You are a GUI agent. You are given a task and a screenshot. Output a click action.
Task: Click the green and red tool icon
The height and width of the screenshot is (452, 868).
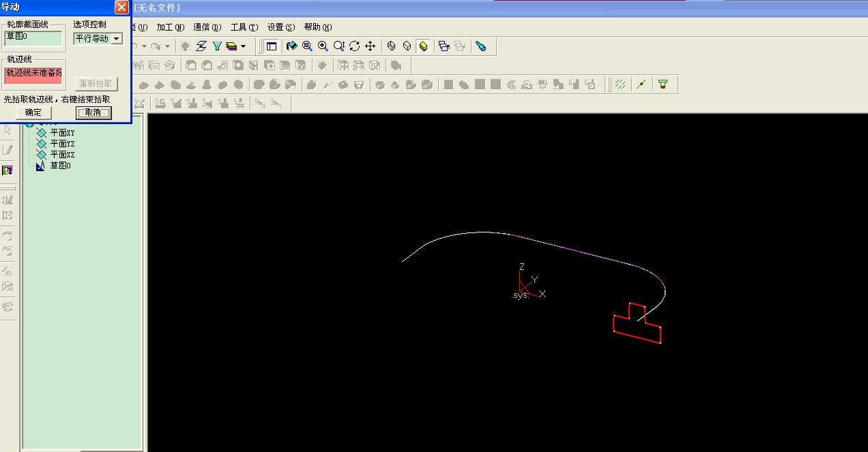tap(662, 85)
